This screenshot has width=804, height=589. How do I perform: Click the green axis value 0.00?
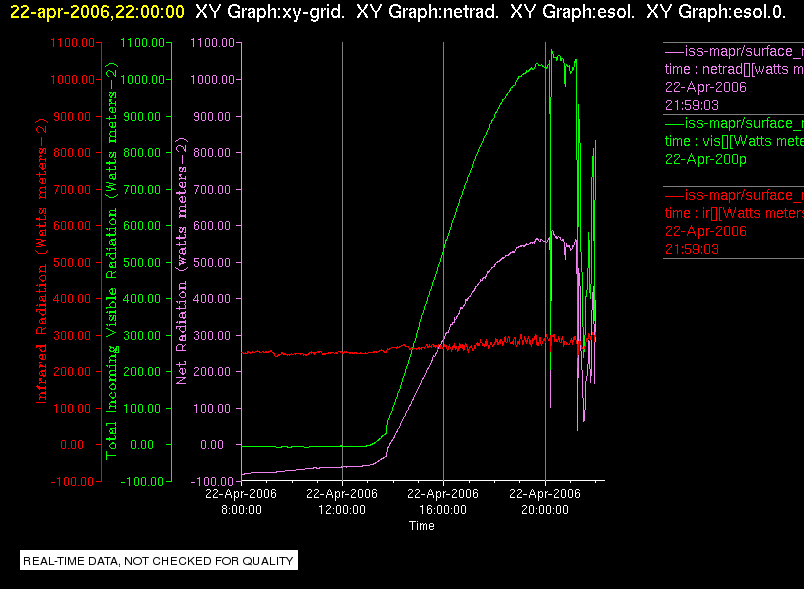(142, 445)
